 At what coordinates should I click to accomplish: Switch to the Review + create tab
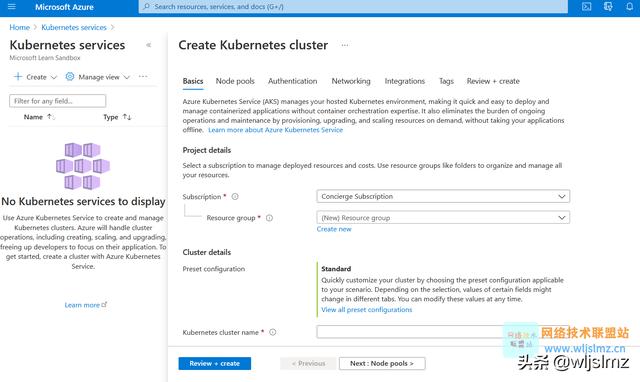493,81
